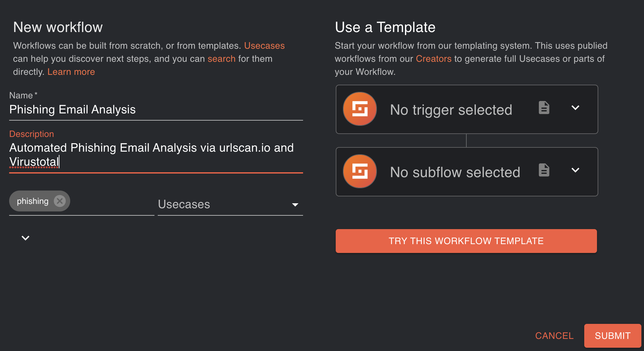Focus the Description text field
Image resolution: width=644 pixels, height=351 pixels.
(155, 155)
